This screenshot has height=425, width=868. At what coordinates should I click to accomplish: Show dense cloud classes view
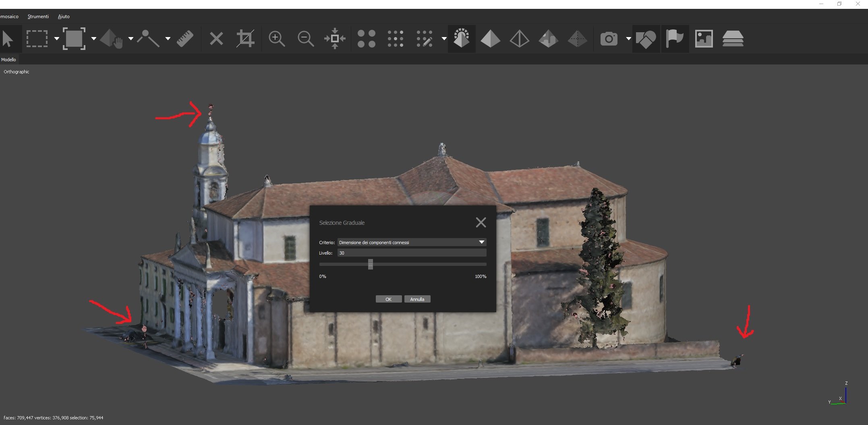425,39
